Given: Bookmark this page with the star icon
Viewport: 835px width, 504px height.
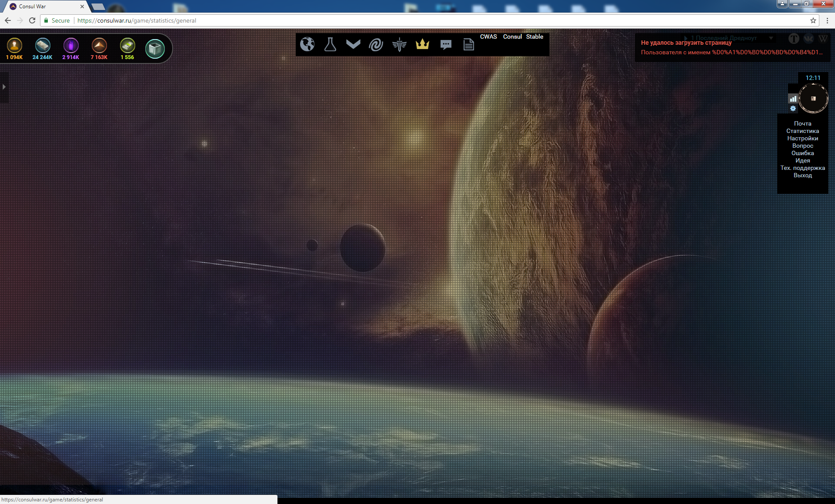Looking at the screenshot, I should (813, 20).
